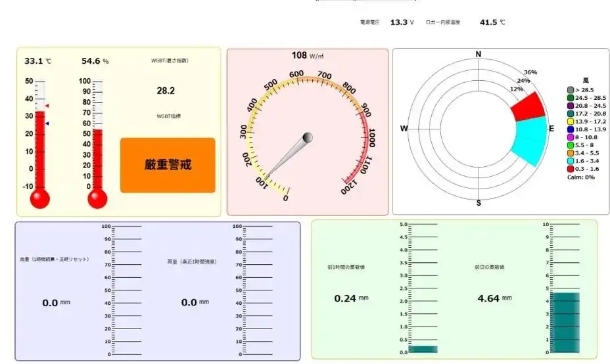This screenshot has width=610, height=364.
Task: Click the yellow 13.9 - 17.2 legend swatch
Action: 571,122
